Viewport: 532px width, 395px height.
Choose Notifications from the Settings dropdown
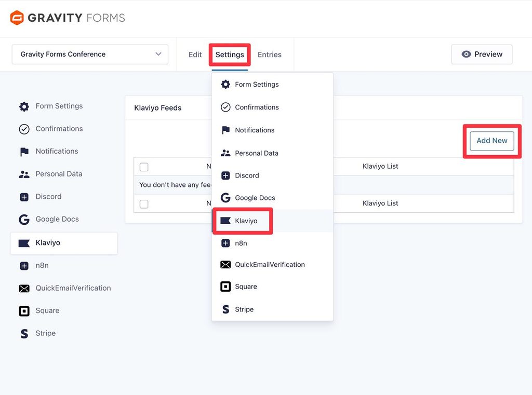(272, 130)
